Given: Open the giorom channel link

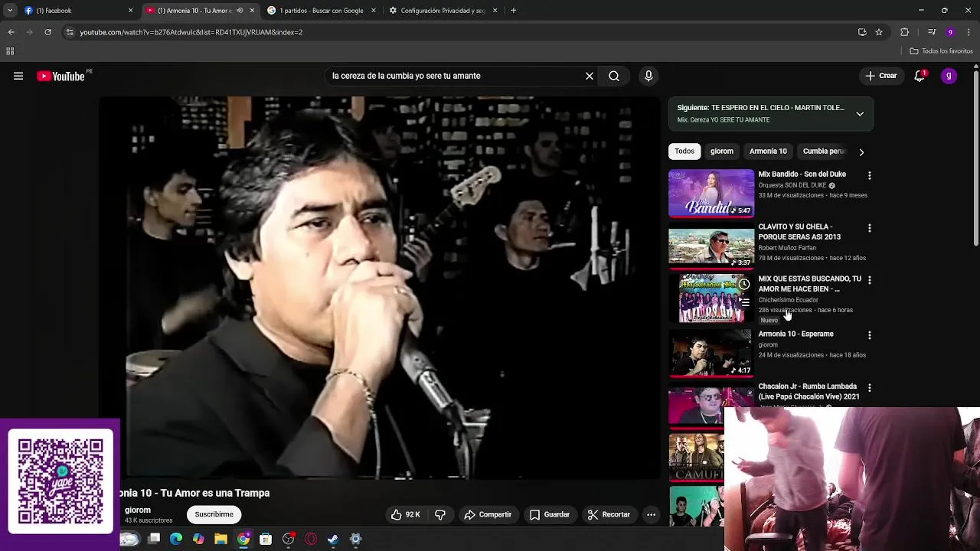Looking at the screenshot, I should point(138,510).
